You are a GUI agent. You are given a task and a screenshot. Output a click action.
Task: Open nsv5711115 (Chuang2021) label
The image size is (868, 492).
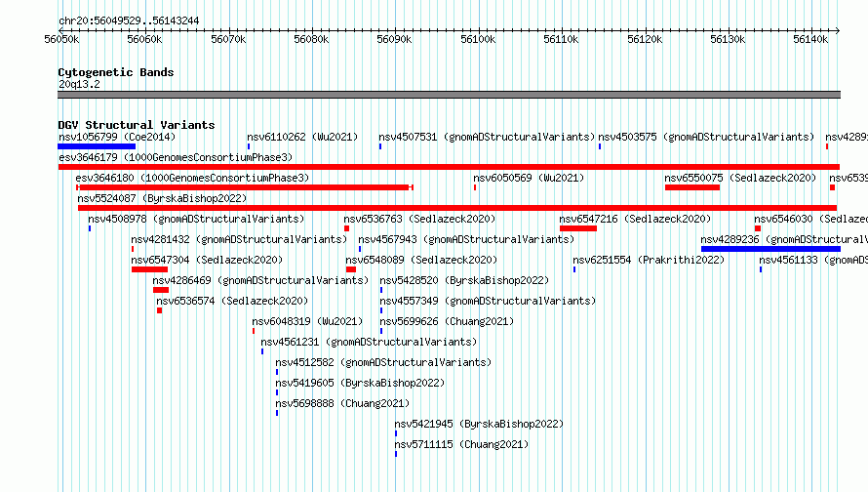click(461, 444)
